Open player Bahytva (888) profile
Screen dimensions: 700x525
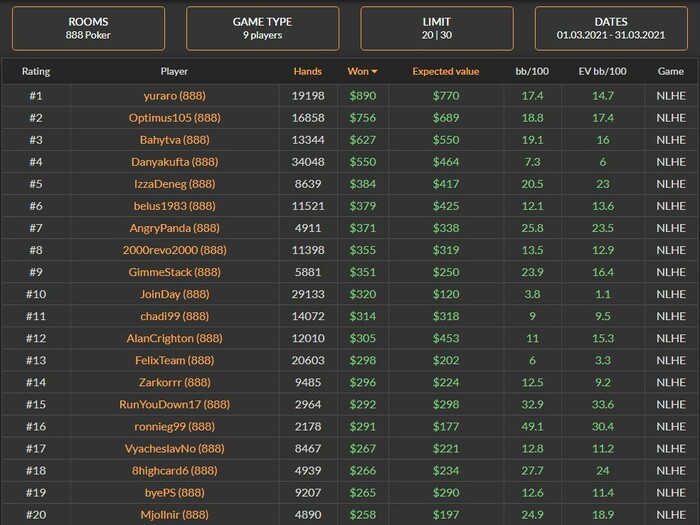pyautogui.click(x=175, y=140)
